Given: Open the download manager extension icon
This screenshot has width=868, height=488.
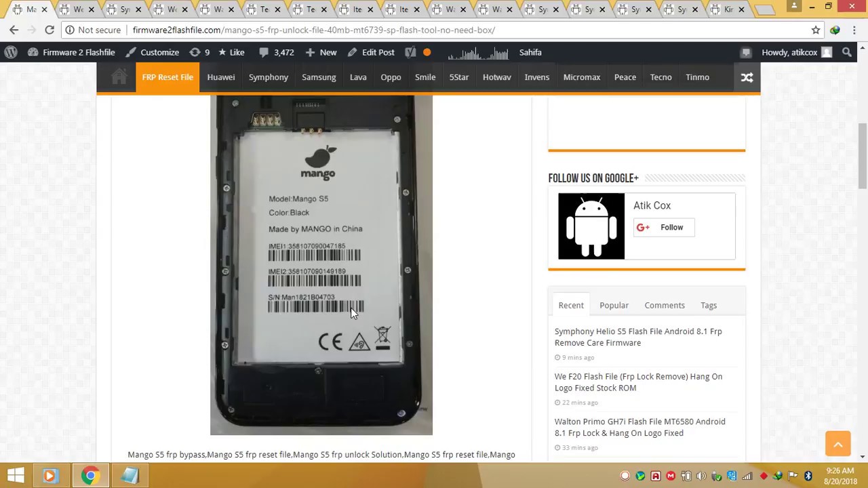Looking at the screenshot, I should click(x=835, y=30).
